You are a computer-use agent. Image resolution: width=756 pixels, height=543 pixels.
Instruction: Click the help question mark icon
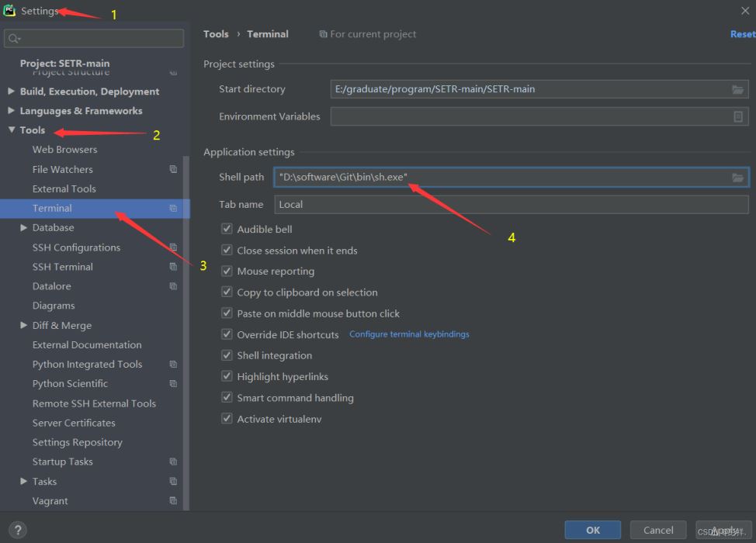17,530
